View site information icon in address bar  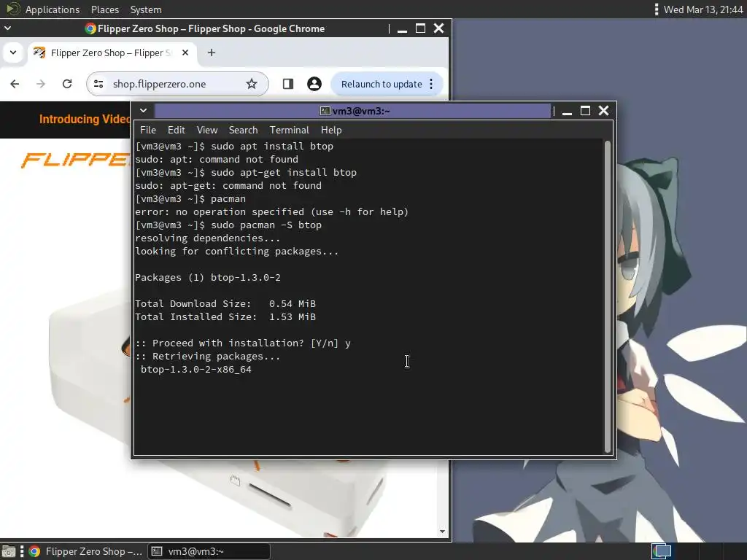(x=98, y=84)
